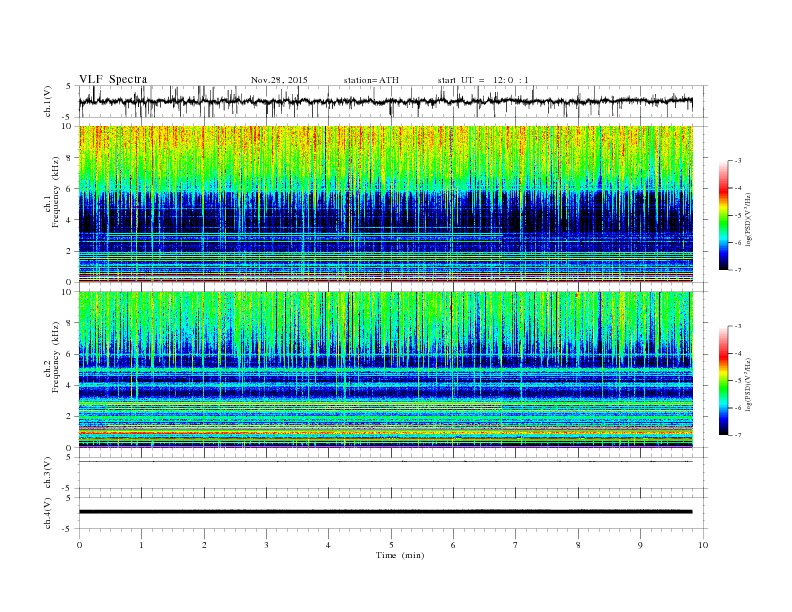
Task: Click the "-7" label on ch.2 color bar
Action: click(x=738, y=435)
